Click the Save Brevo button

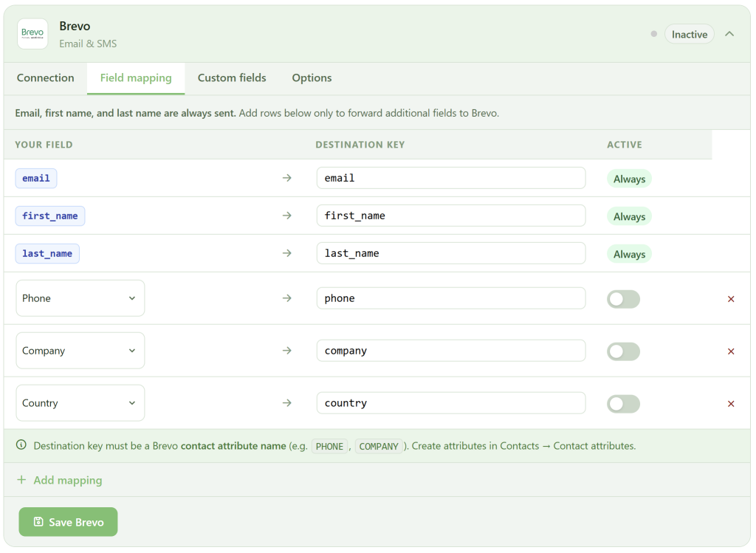pos(68,522)
